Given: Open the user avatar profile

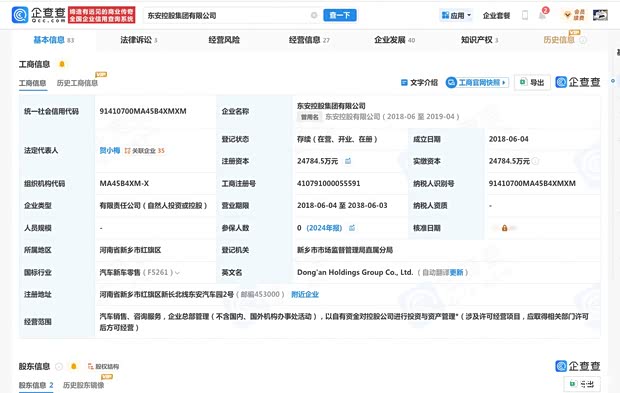Looking at the screenshot, I should [600, 15].
